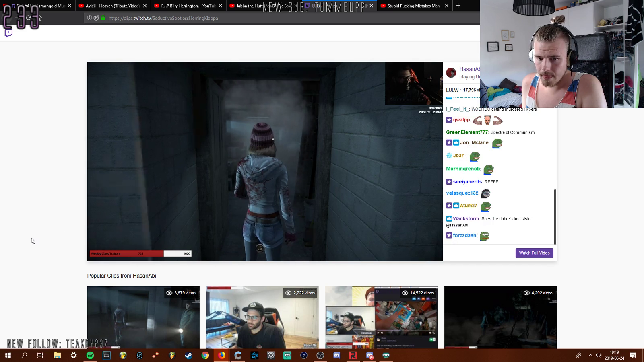Open Steam from the taskbar

pyautogui.click(x=188, y=355)
